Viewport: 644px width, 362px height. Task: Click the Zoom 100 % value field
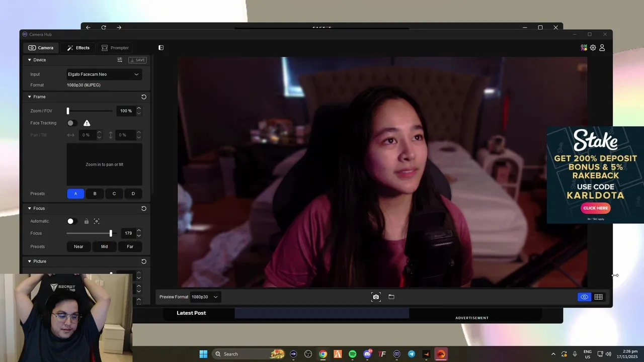click(x=126, y=111)
